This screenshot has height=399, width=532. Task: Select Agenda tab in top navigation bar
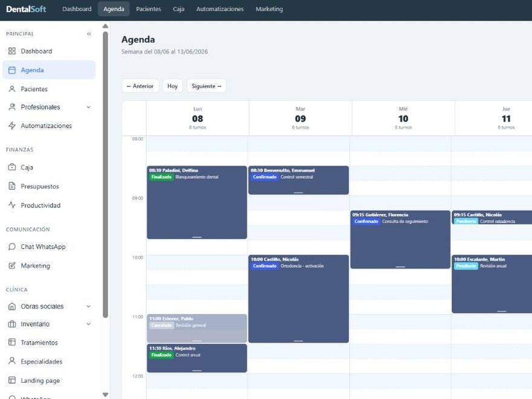click(114, 9)
